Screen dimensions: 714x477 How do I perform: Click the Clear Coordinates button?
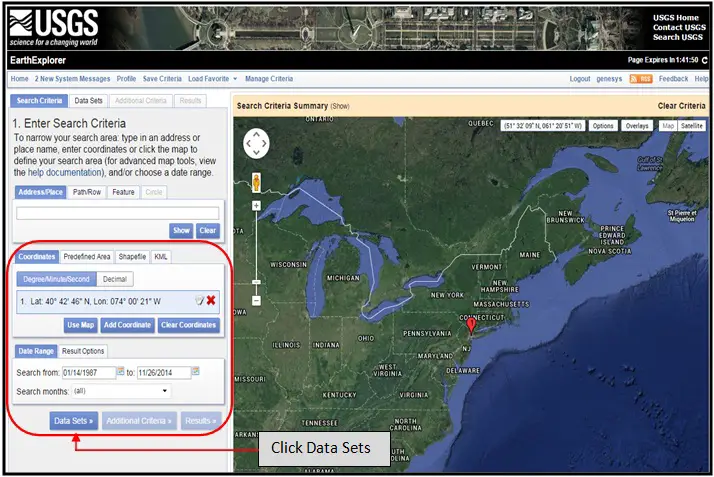pyautogui.click(x=189, y=325)
